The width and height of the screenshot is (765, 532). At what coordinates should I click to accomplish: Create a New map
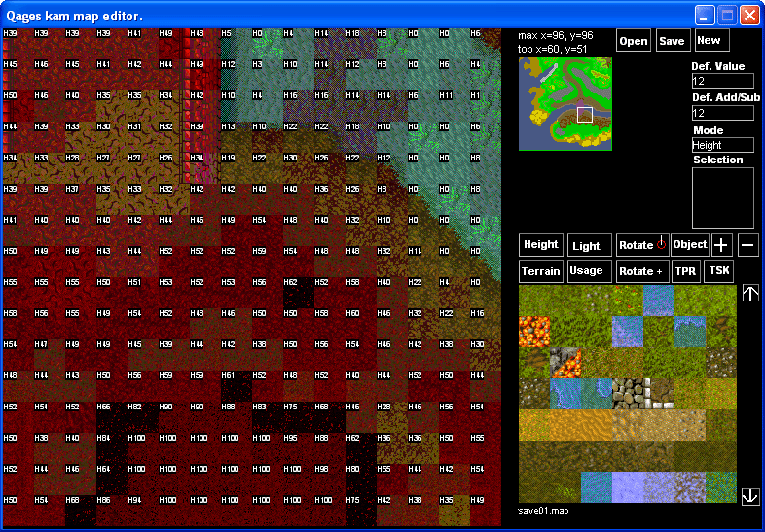pyautogui.click(x=710, y=41)
